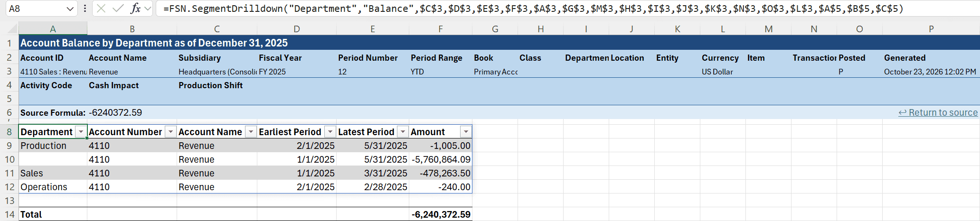The height and width of the screenshot is (221, 980).
Task: Click the formula bar options dots icon
Action: pyautogui.click(x=85, y=9)
